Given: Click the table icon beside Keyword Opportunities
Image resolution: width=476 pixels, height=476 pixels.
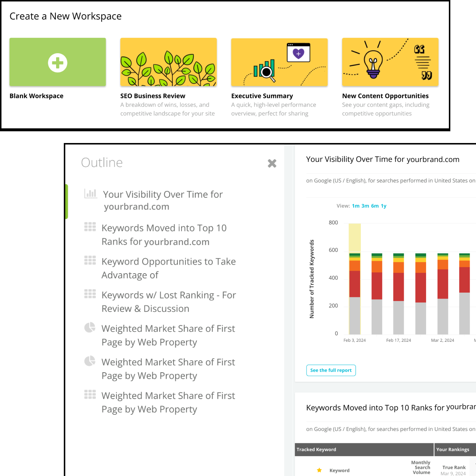Looking at the screenshot, I should coord(90,260).
